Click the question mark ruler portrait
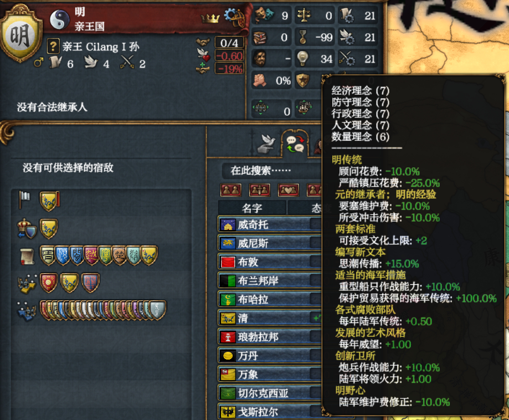 click(x=53, y=46)
